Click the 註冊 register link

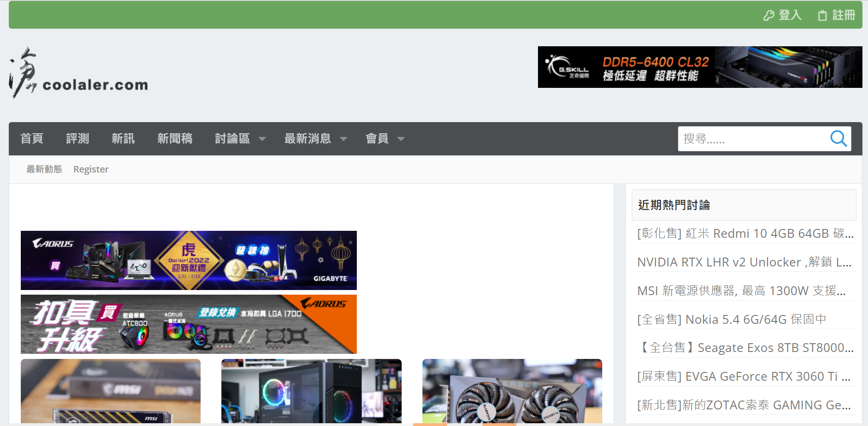(837, 15)
